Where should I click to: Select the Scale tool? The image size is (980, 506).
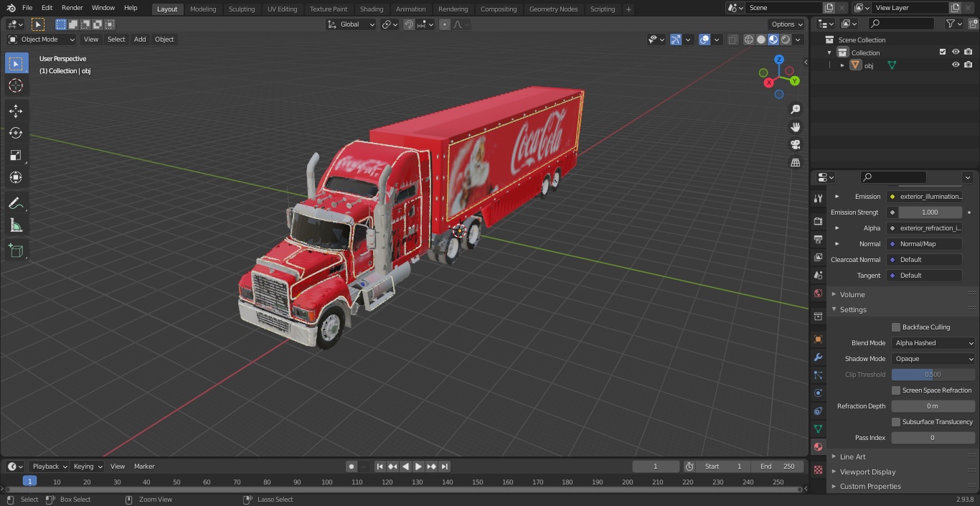(16, 155)
